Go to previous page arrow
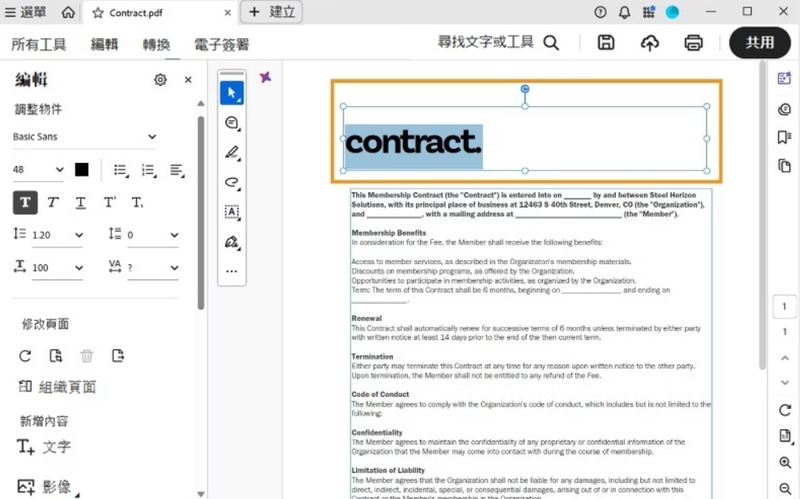Image resolution: width=800 pixels, height=499 pixels. (785, 358)
